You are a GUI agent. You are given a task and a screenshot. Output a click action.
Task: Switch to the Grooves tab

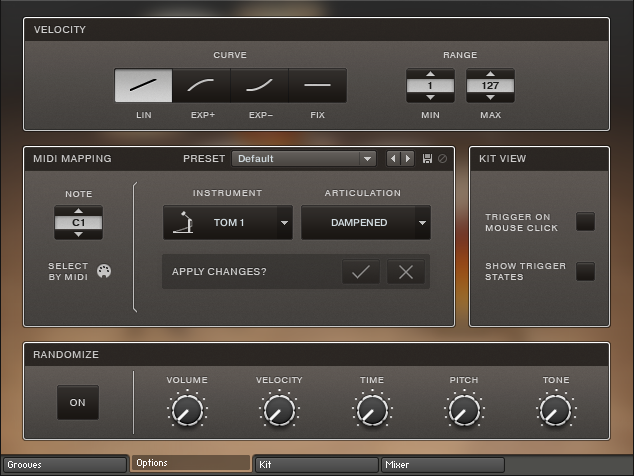click(64, 464)
